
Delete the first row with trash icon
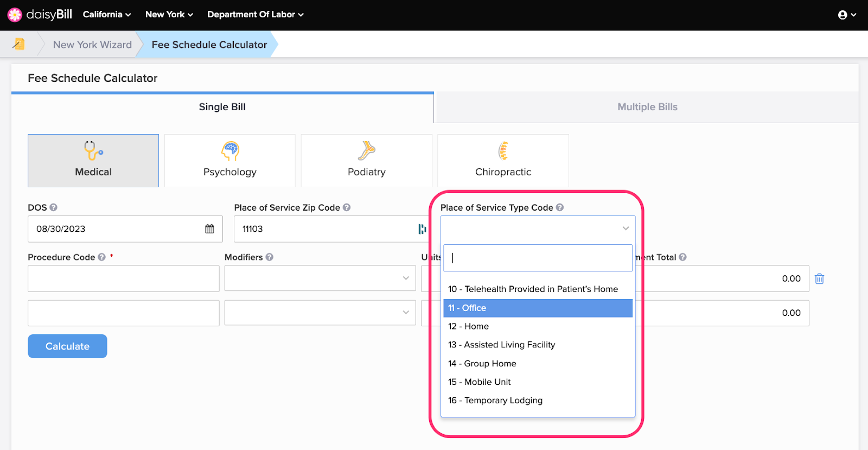coord(820,278)
